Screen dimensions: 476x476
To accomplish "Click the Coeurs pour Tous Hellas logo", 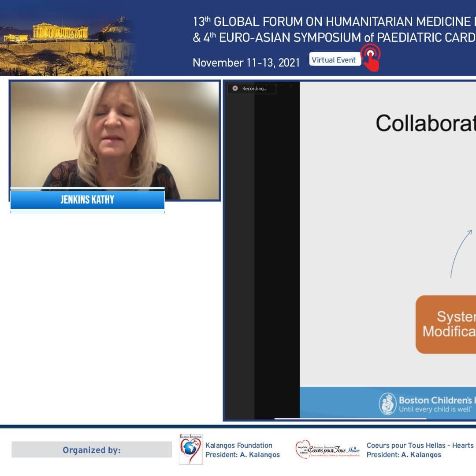I will (x=327, y=449).
